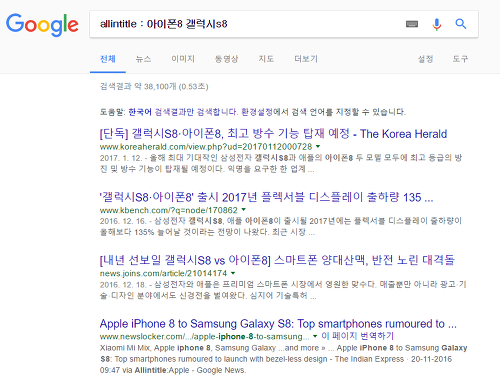
Task: Start voice search with microphone icon
Action: coord(436,24)
